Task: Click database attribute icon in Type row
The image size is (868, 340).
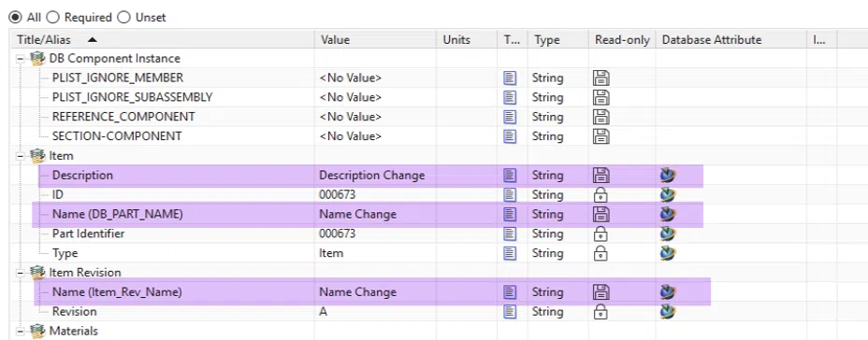Action: (668, 253)
